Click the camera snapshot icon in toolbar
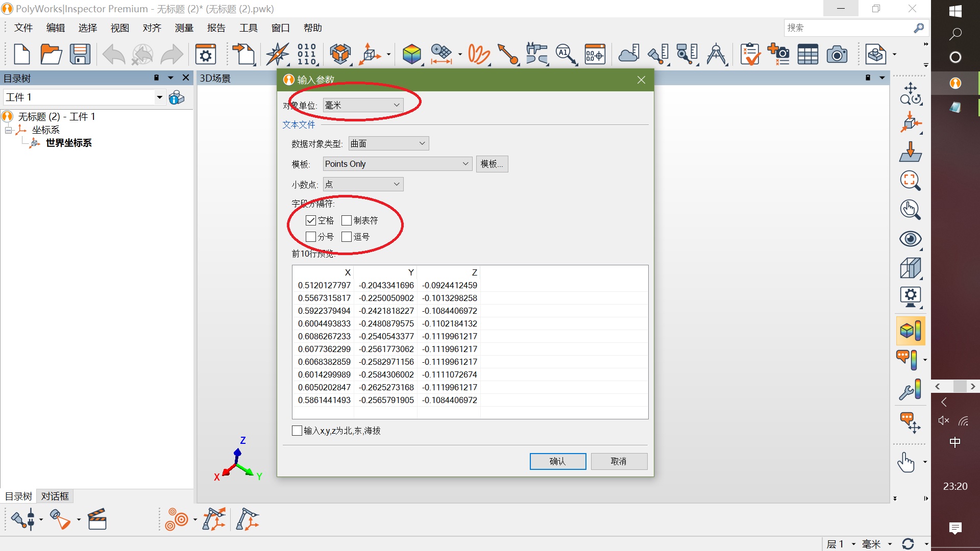 pos(837,54)
